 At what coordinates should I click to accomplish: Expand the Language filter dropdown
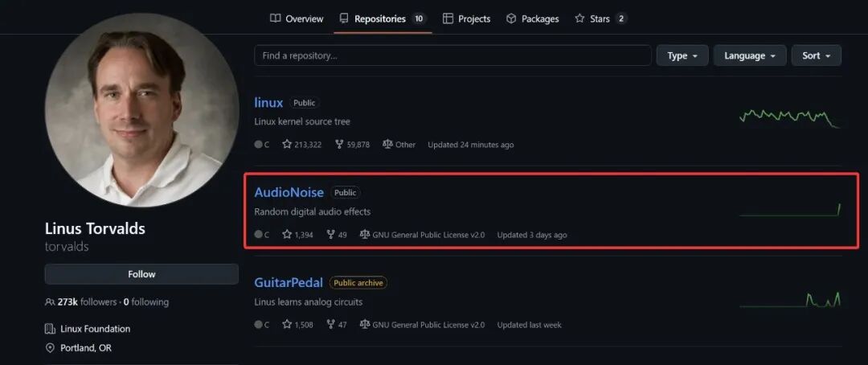coord(749,55)
